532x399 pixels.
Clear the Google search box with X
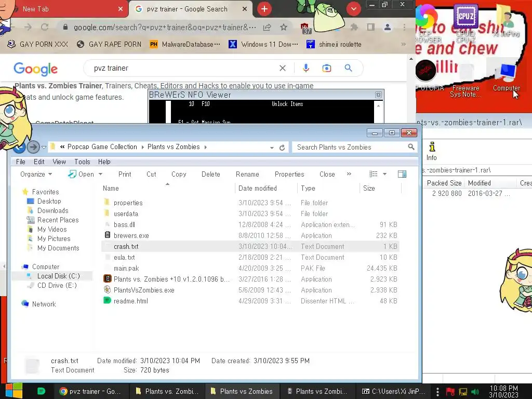pos(282,68)
